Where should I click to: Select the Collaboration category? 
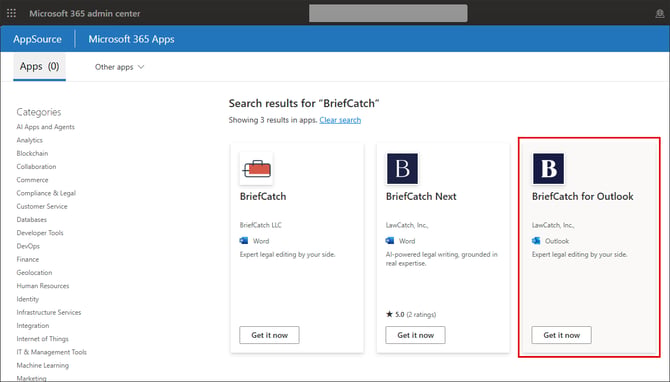pyautogui.click(x=36, y=167)
